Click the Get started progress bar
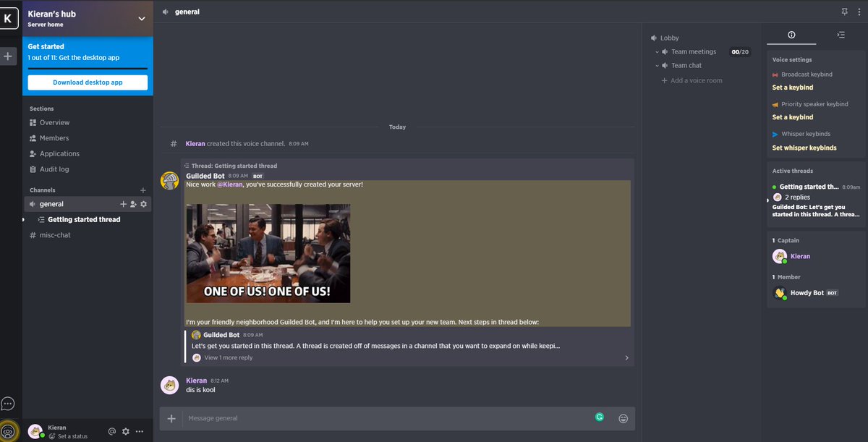Viewport: 868px width, 442px height. [88, 69]
